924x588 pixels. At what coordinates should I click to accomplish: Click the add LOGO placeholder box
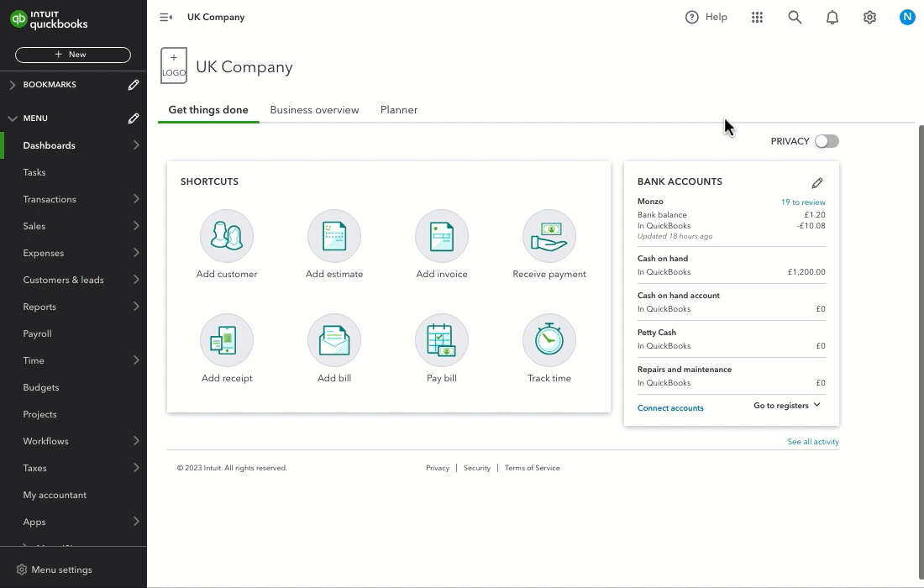click(174, 66)
